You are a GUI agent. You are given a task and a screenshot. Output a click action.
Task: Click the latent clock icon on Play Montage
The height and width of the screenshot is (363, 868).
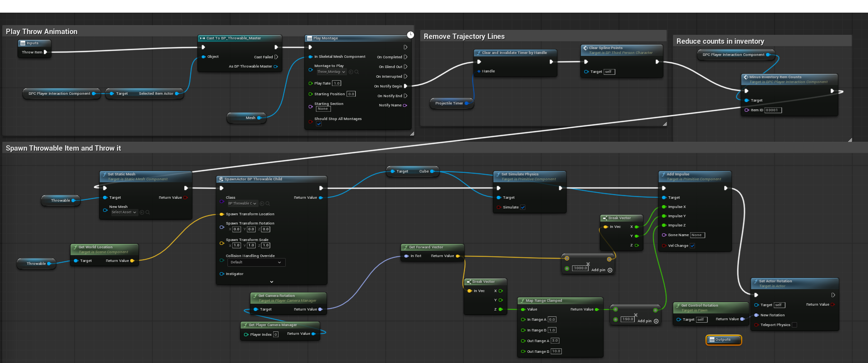coord(410,35)
